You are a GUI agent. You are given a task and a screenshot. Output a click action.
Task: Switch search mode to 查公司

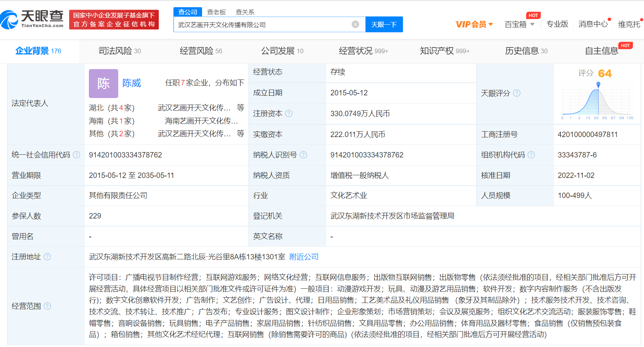188,12
